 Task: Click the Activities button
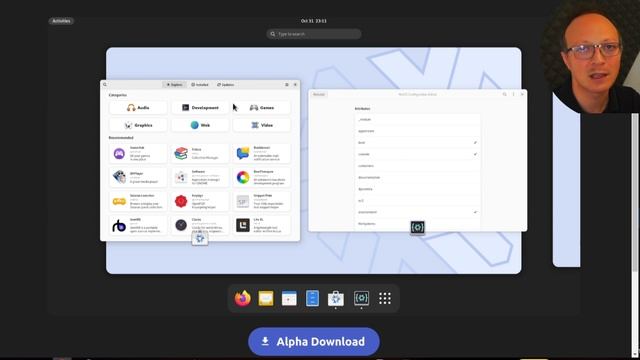coord(61,21)
